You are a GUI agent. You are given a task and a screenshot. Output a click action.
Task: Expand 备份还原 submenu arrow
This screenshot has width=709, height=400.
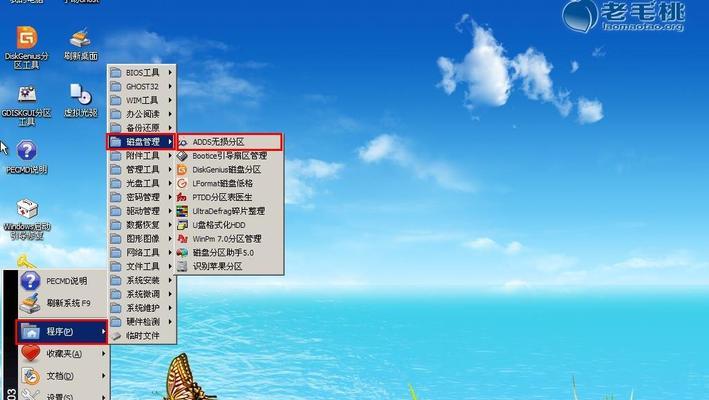click(170, 128)
